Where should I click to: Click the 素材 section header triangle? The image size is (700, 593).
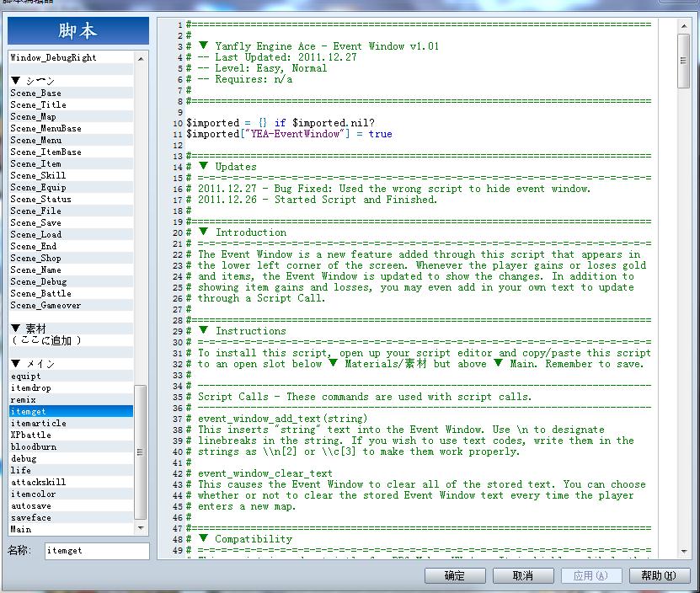pos(16,329)
